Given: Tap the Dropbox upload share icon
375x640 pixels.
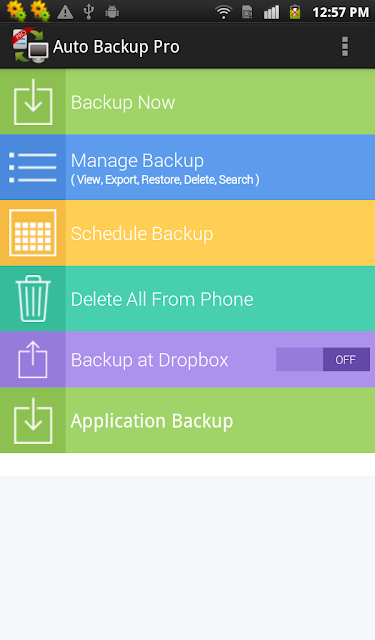Looking at the screenshot, I should [33, 360].
